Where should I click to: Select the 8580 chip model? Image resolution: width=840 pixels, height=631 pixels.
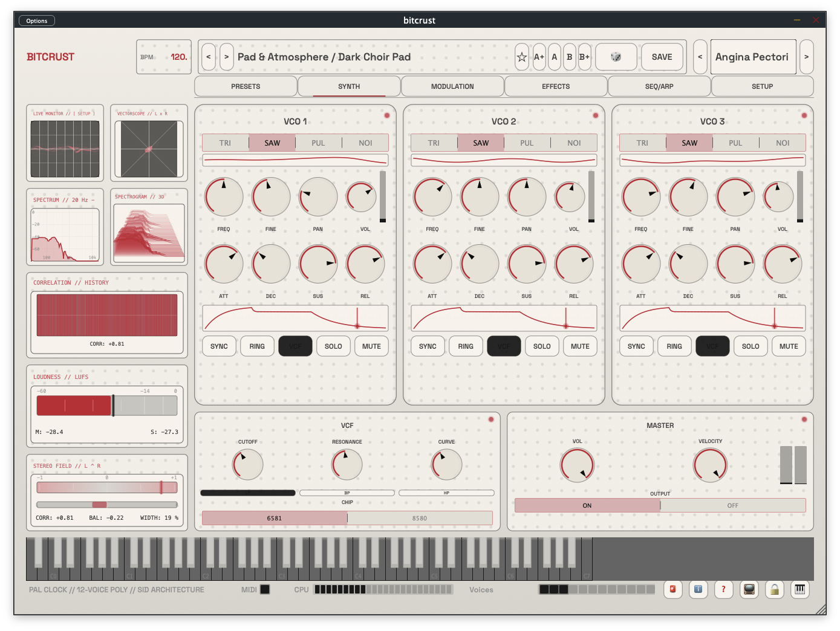pyautogui.click(x=420, y=518)
